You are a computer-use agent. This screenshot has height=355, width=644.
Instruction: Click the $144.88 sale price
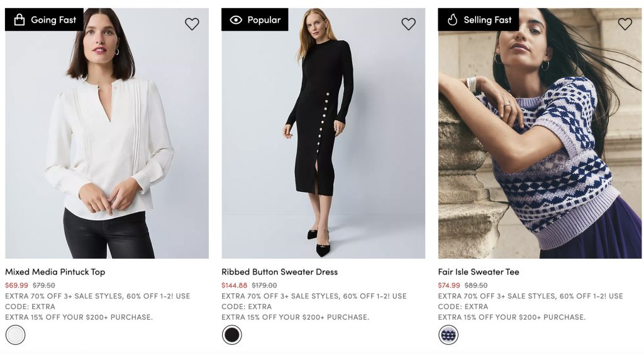[x=235, y=285]
